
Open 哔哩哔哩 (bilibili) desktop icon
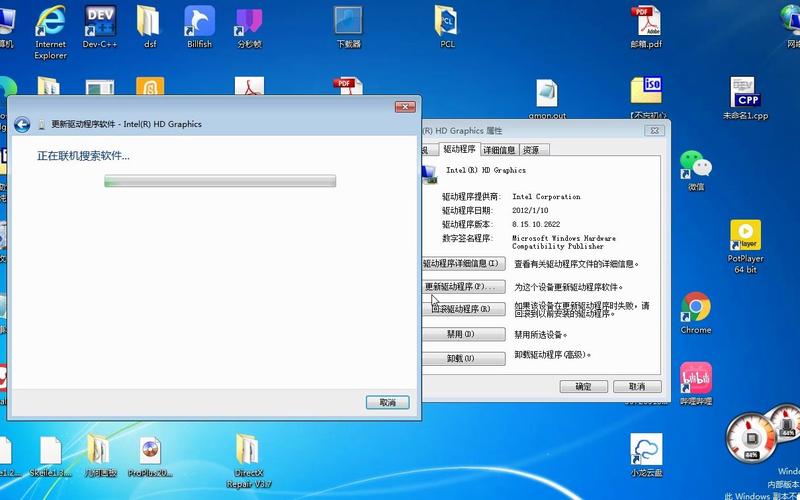point(695,380)
